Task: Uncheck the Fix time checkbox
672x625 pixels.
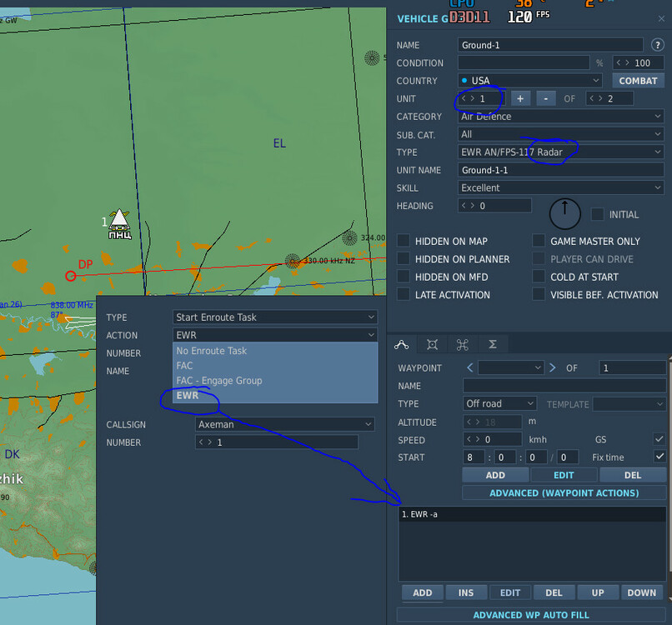Action: coord(659,457)
